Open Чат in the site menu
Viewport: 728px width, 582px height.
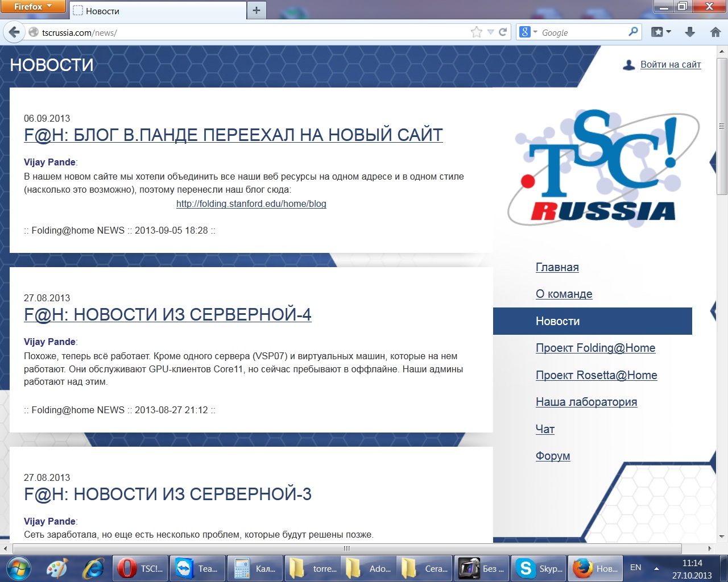click(x=545, y=429)
